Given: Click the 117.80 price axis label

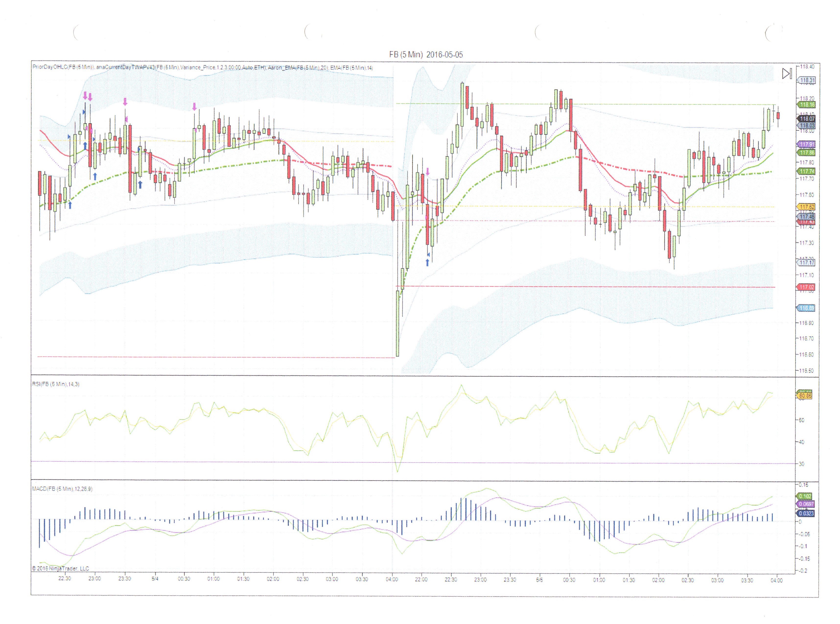Looking at the screenshot, I should [807, 162].
